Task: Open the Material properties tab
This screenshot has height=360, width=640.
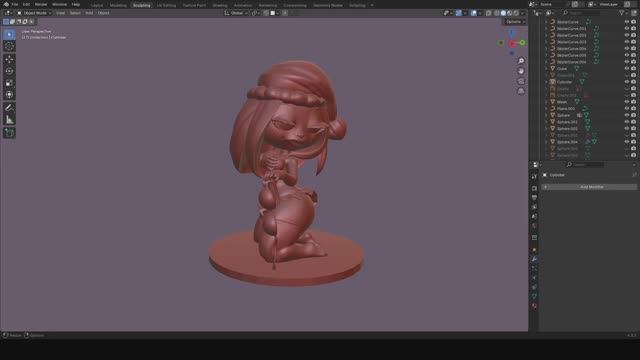Action: tap(534, 306)
